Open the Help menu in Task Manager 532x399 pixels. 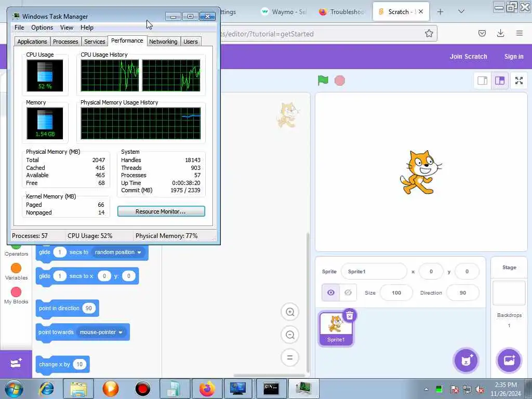(x=87, y=28)
